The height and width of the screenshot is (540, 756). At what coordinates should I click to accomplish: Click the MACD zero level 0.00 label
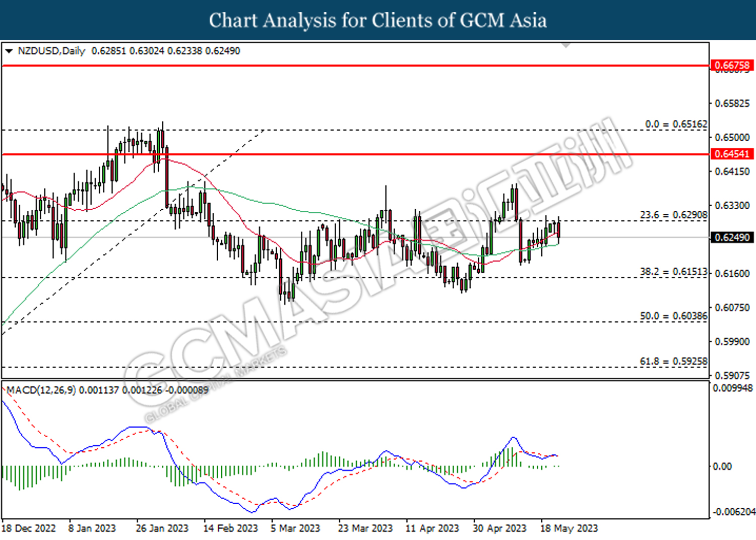pos(722,466)
